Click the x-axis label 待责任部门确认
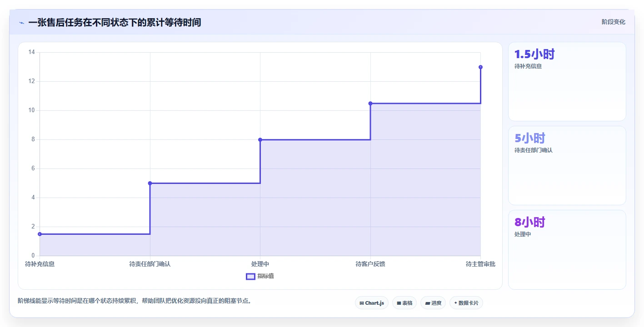Screen dimensions: 644x327 click(x=150, y=264)
